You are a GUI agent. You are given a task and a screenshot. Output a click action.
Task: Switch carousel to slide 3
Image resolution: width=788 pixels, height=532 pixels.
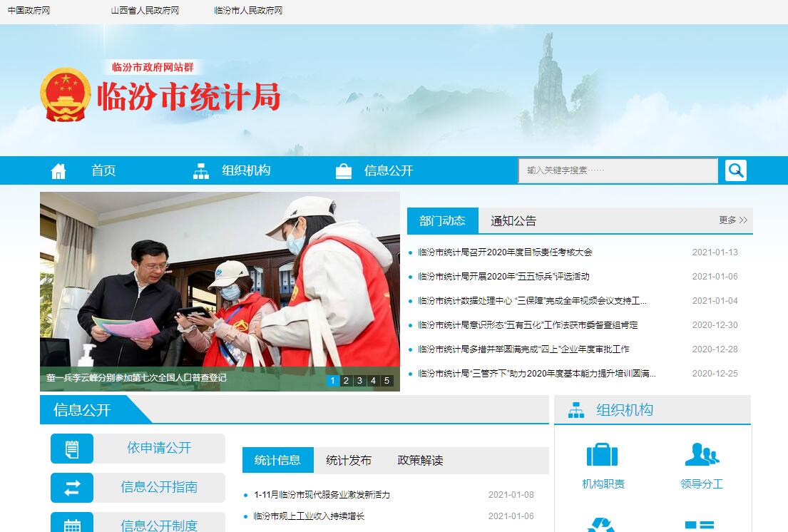[x=359, y=381]
